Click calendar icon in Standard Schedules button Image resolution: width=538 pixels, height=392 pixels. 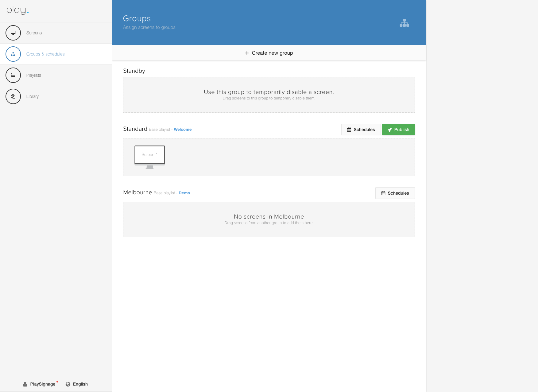tap(349, 130)
